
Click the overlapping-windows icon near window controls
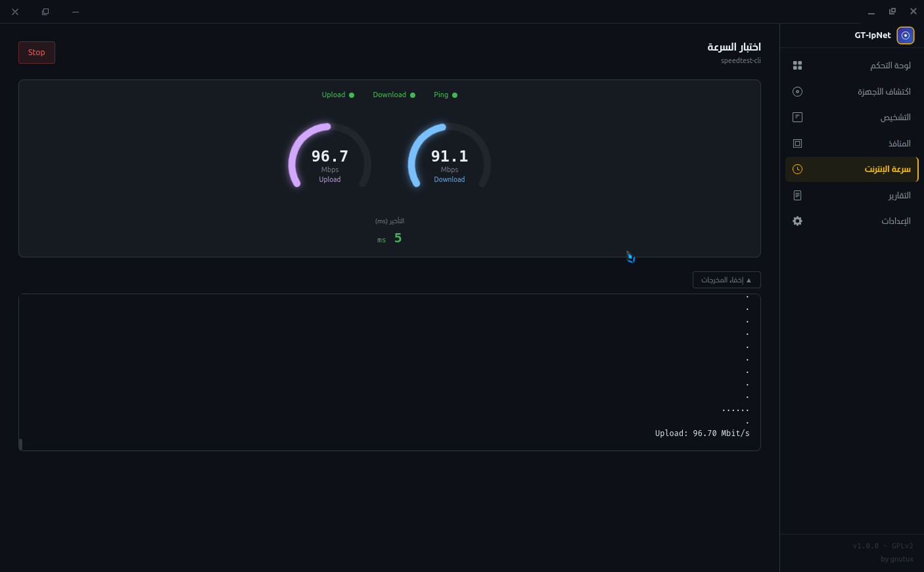tap(45, 11)
